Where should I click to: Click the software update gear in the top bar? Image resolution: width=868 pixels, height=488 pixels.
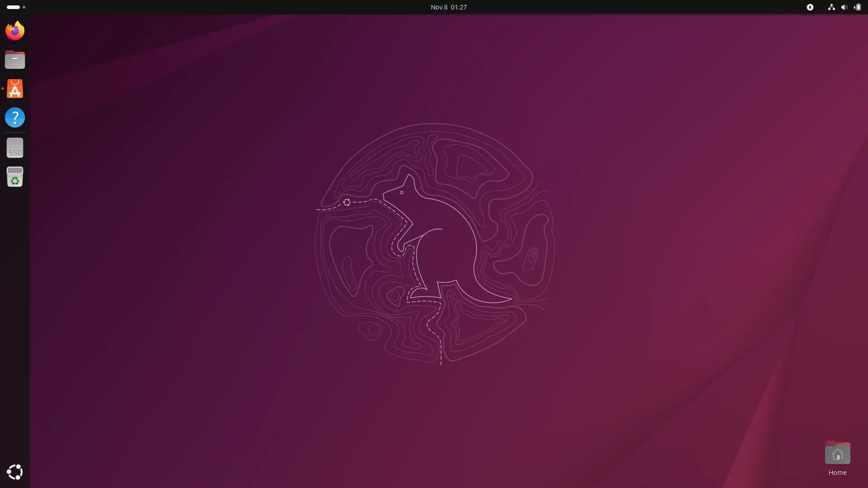[810, 7]
